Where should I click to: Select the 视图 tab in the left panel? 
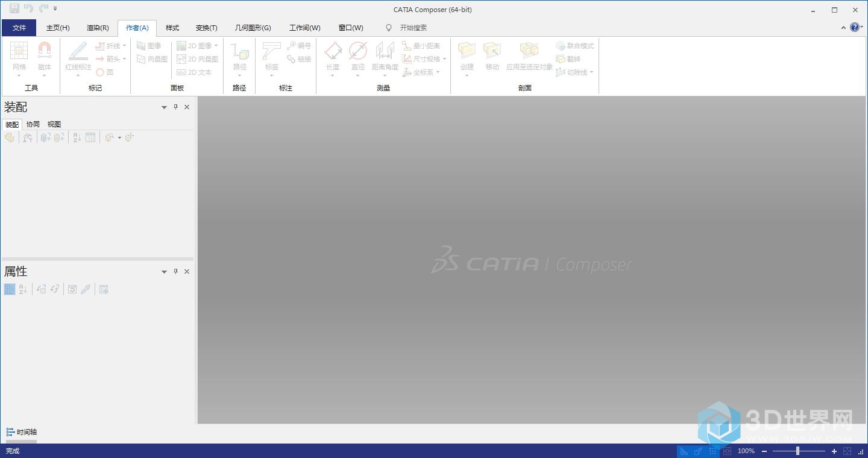point(54,124)
